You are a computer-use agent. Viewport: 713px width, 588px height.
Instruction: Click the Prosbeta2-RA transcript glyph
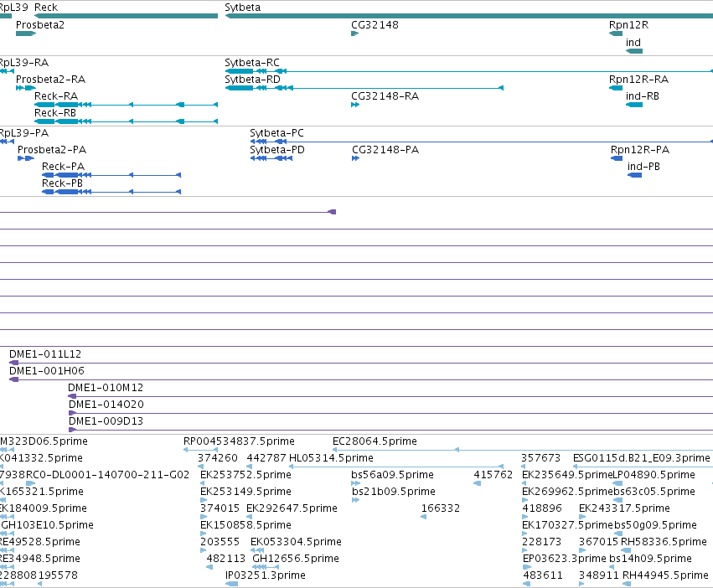coord(26,88)
